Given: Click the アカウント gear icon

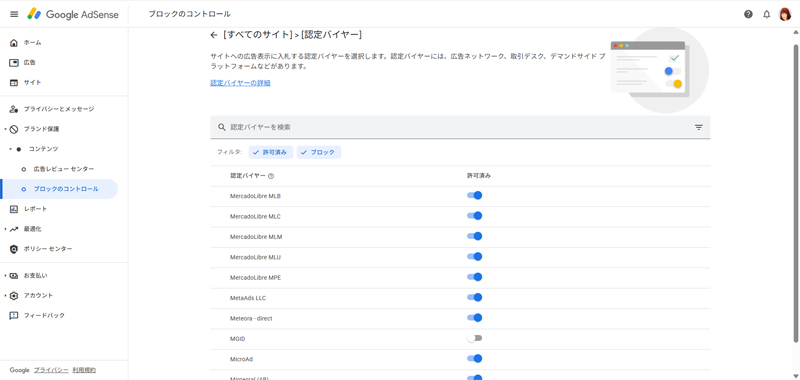Looking at the screenshot, I should tap(14, 295).
